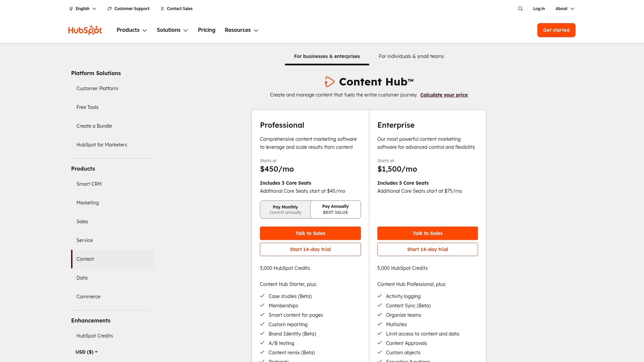Click the HubSpot sprocket logo
This screenshot has width=644, height=362.
85,30
